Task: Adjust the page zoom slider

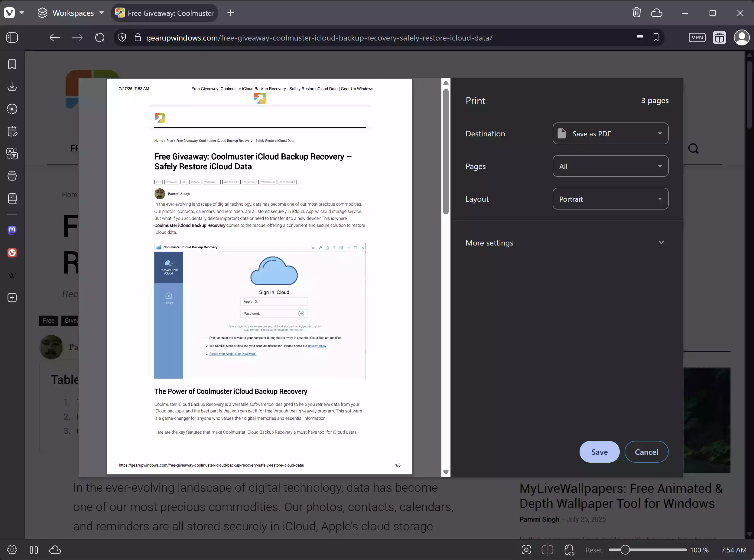Action: coord(626,550)
